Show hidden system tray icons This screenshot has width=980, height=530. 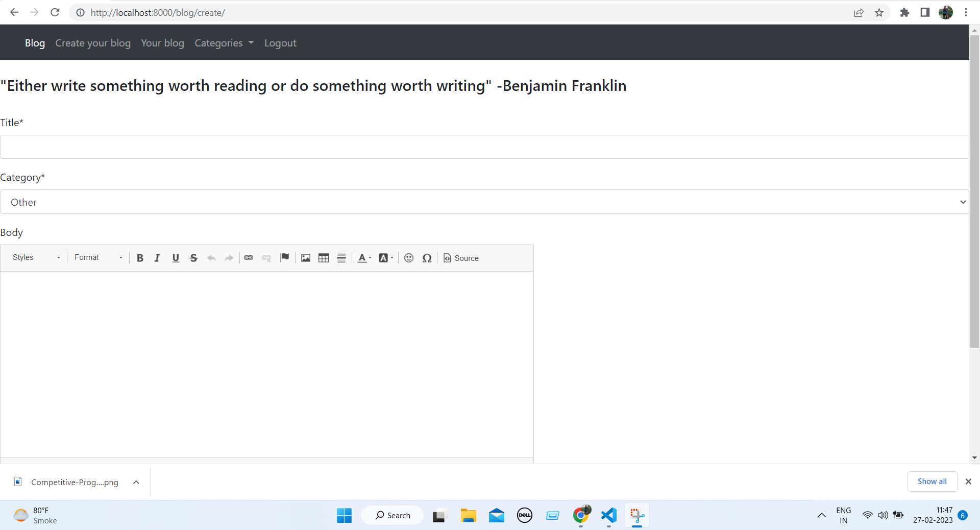(821, 515)
